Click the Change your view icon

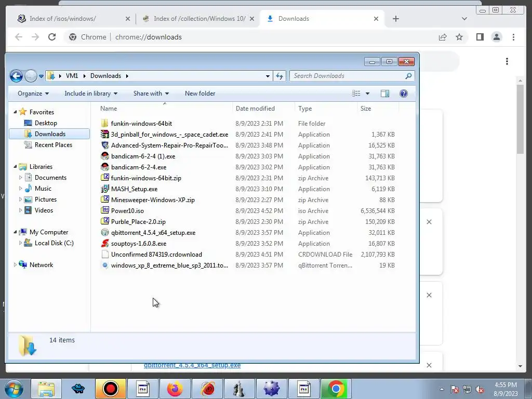(356, 94)
